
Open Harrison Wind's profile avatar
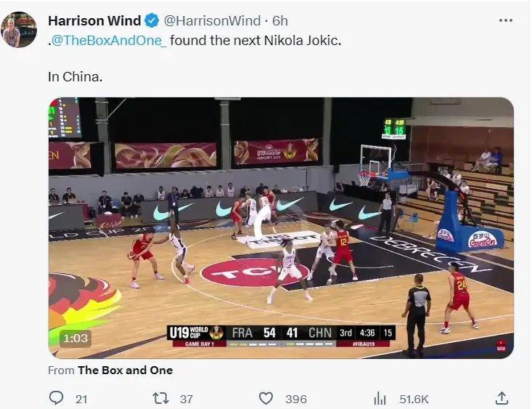click(x=19, y=30)
